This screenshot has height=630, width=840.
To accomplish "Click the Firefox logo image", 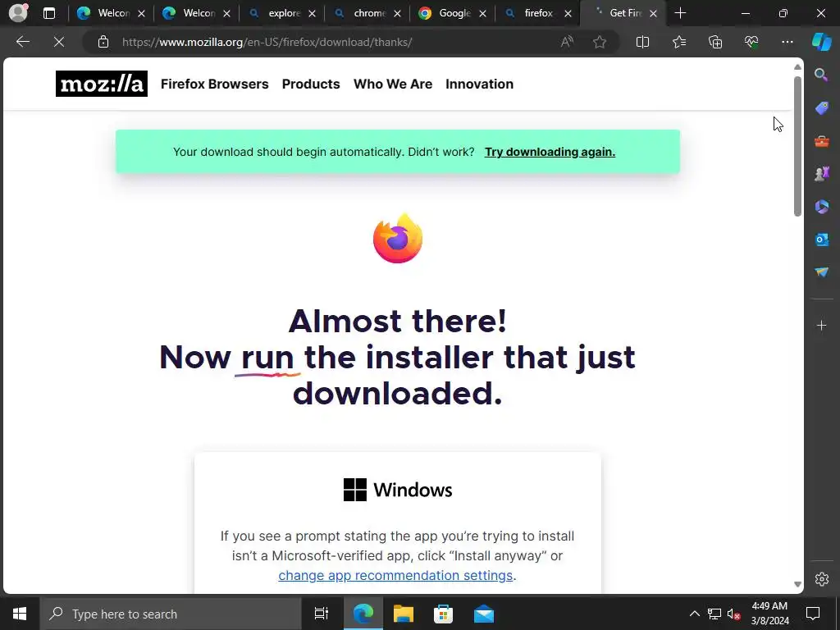I will [x=398, y=239].
